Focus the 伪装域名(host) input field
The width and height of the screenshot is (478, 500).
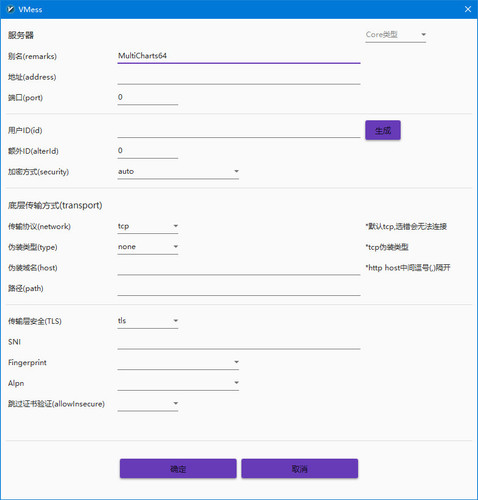239,268
